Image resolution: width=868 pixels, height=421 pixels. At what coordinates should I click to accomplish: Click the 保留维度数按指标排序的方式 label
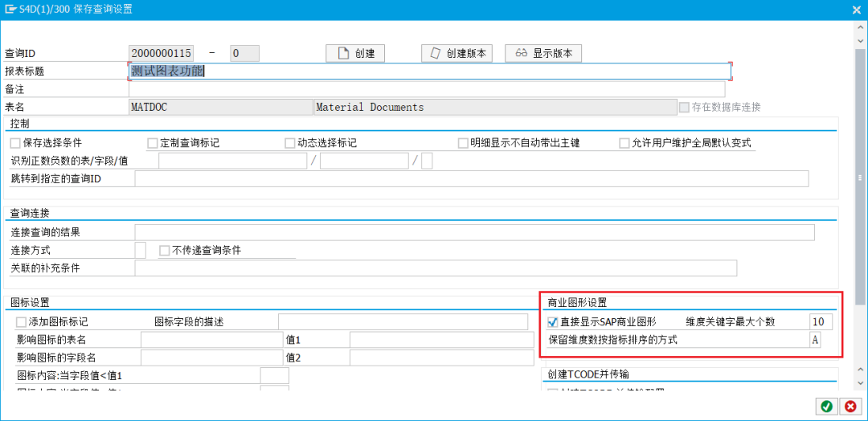(x=612, y=340)
